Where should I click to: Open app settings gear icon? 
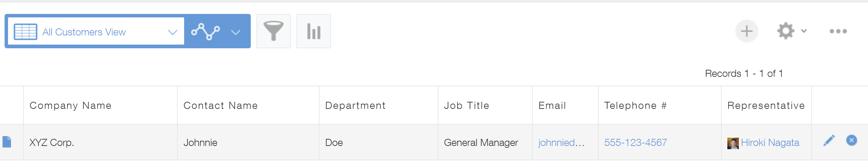coord(786,31)
